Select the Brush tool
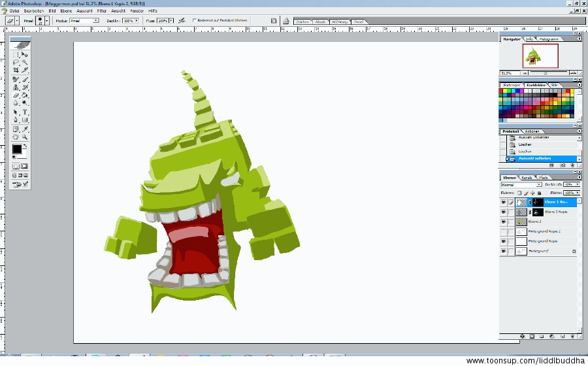The height and width of the screenshot is (366, 588). tap(25, 80)
